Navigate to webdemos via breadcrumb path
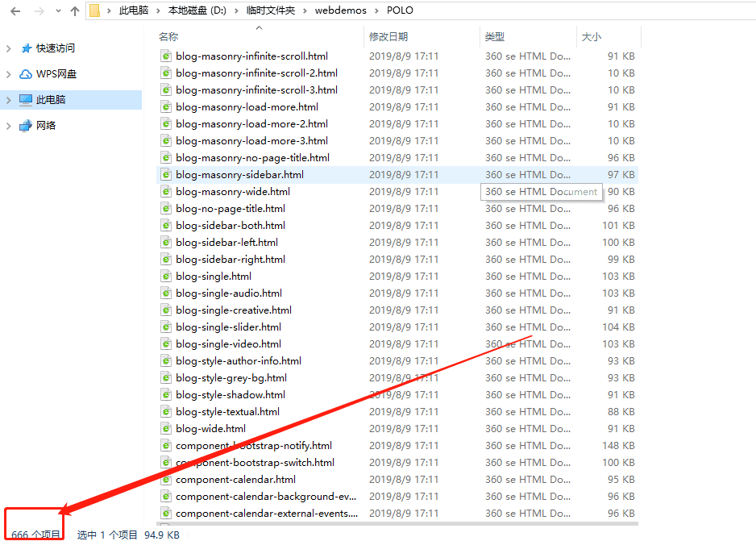This screenshot has height=541, width=756. click(x=343, y=10)
